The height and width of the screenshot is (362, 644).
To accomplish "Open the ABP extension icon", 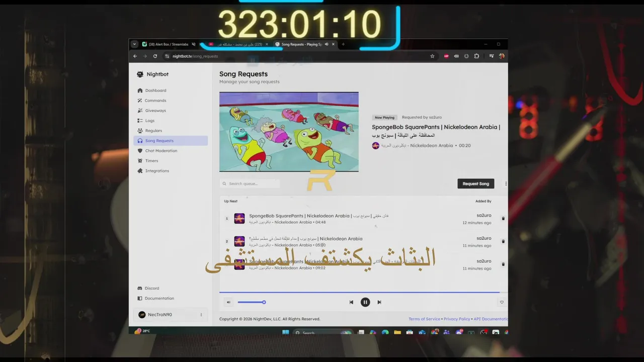I will tap(446, 56).
